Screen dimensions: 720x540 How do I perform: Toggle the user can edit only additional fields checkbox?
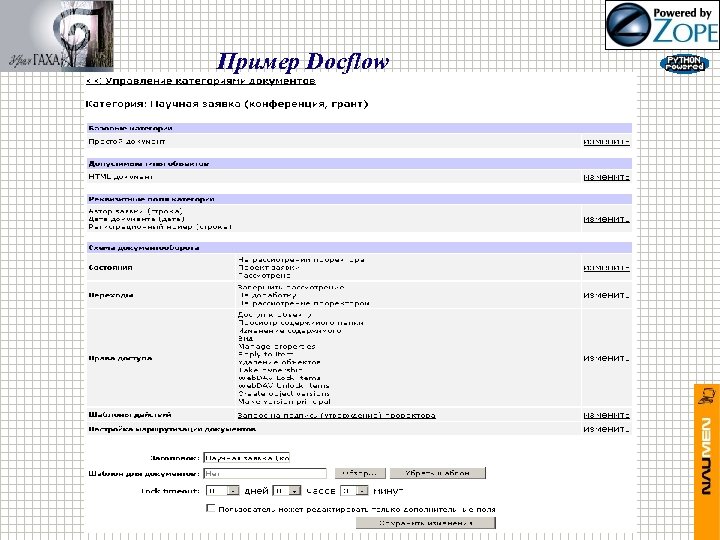(x=210, y=508)
